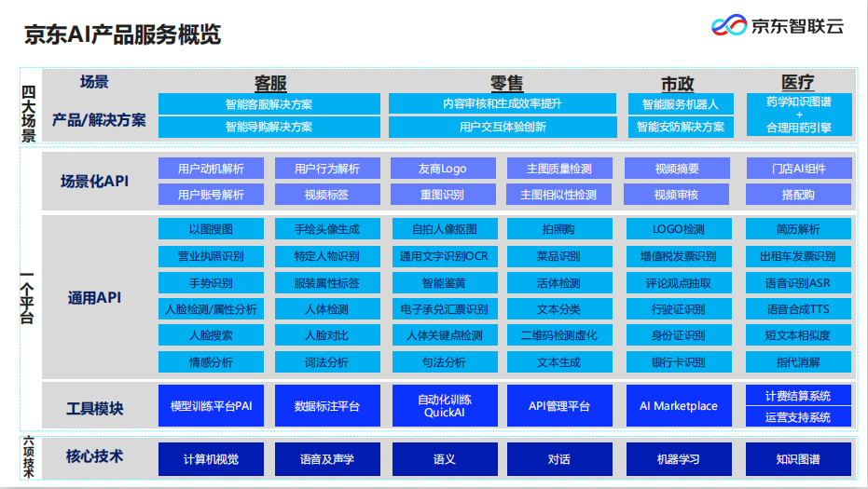Click 手绘头像生成 box
Screen dimensions: 868x489
(327, 228)
